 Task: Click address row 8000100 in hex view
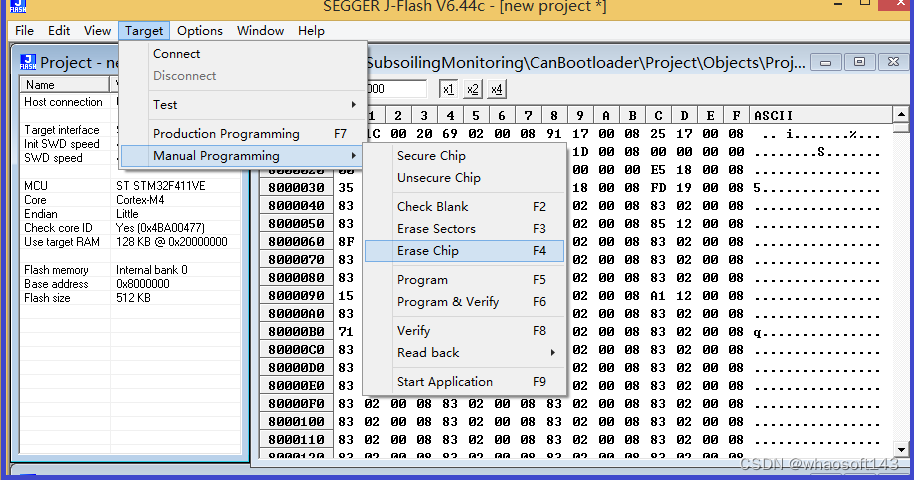click(x=296, y=422)
